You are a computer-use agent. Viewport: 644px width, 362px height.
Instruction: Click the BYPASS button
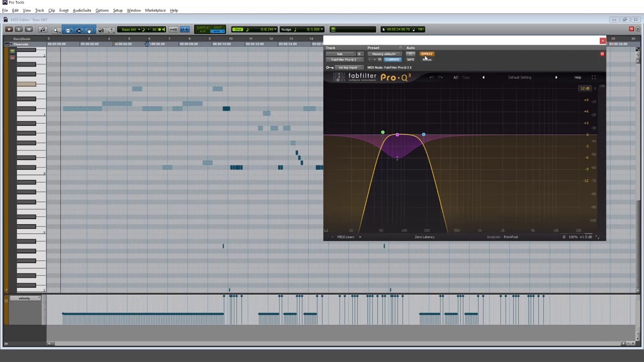point(427,54)
